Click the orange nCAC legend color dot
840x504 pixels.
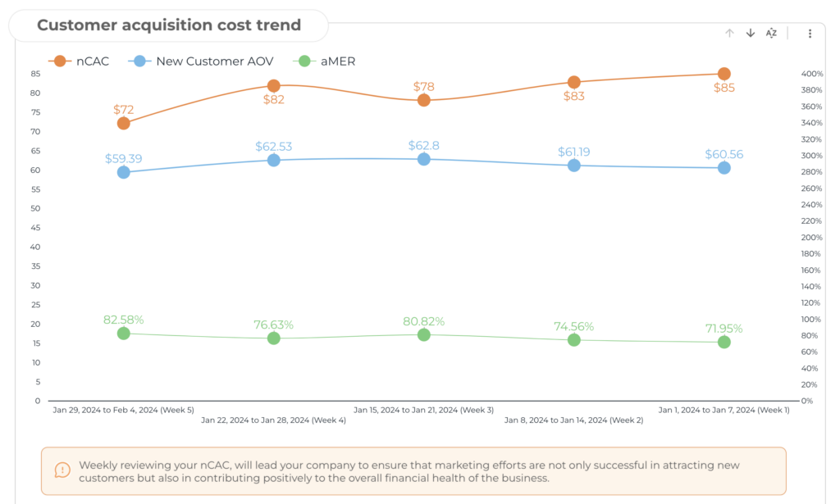[x=59, y=61]
